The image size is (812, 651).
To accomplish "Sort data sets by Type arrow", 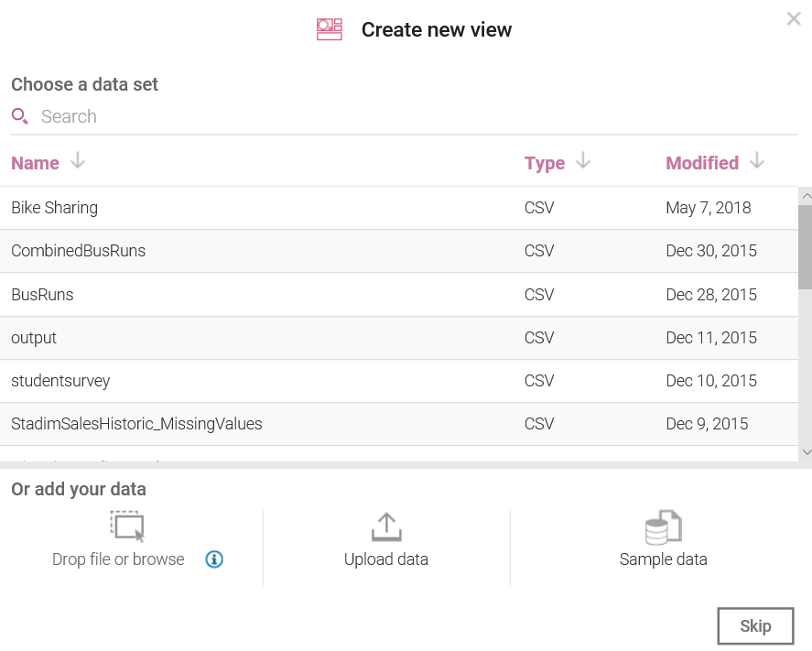I will (x=583, y=162).
